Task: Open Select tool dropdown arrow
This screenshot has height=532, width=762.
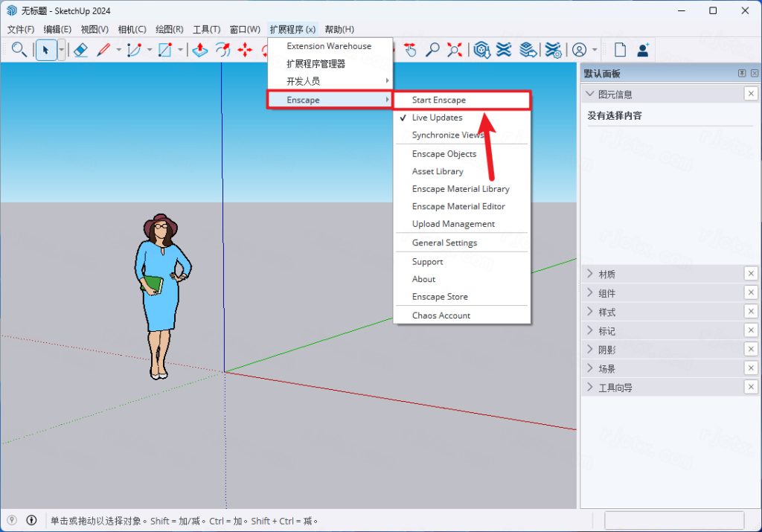Action: [x=61, y=50]
